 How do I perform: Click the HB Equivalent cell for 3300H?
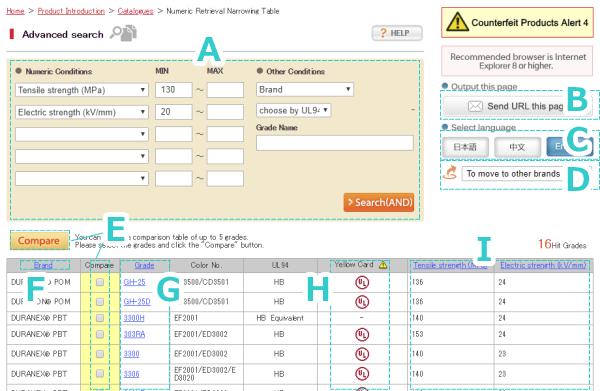coord(280,318)
